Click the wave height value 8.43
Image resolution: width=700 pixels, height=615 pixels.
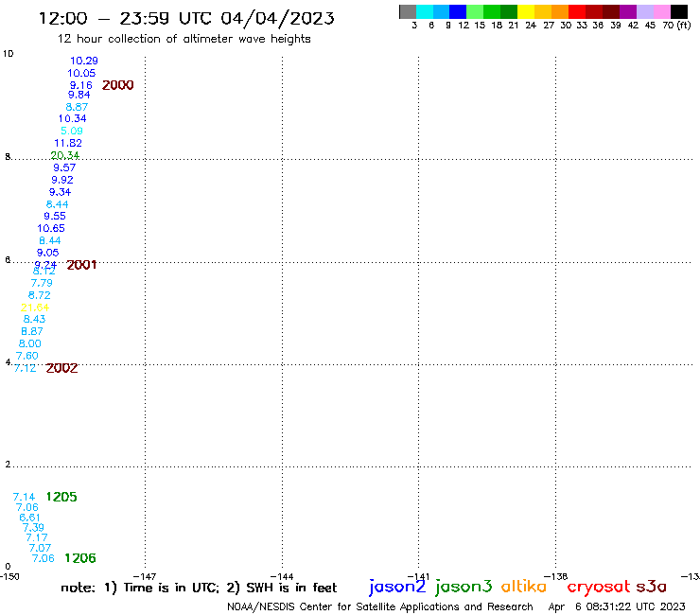[x=34, y=320]
